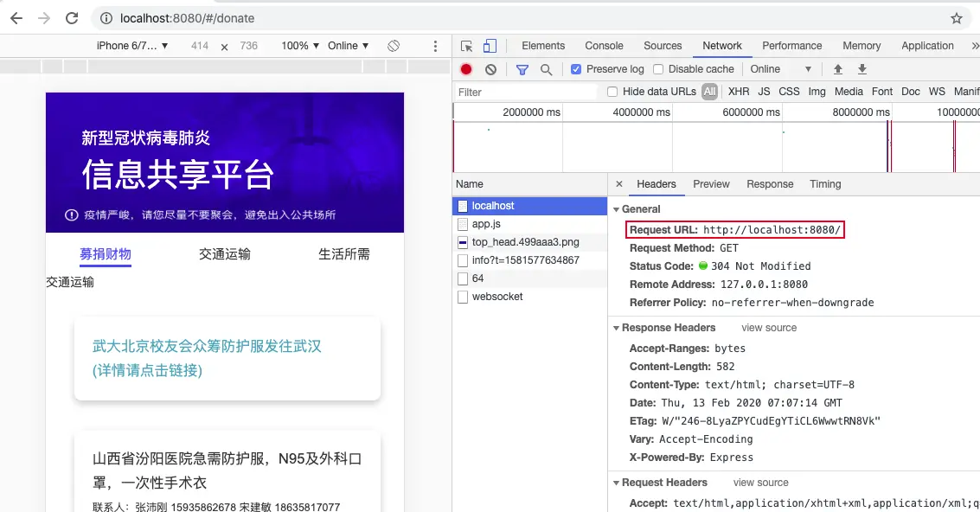Open the 100% zoom dropdown
Viewport: 980px width, 512px height.
pyautogui.click(x=300, y=46)
